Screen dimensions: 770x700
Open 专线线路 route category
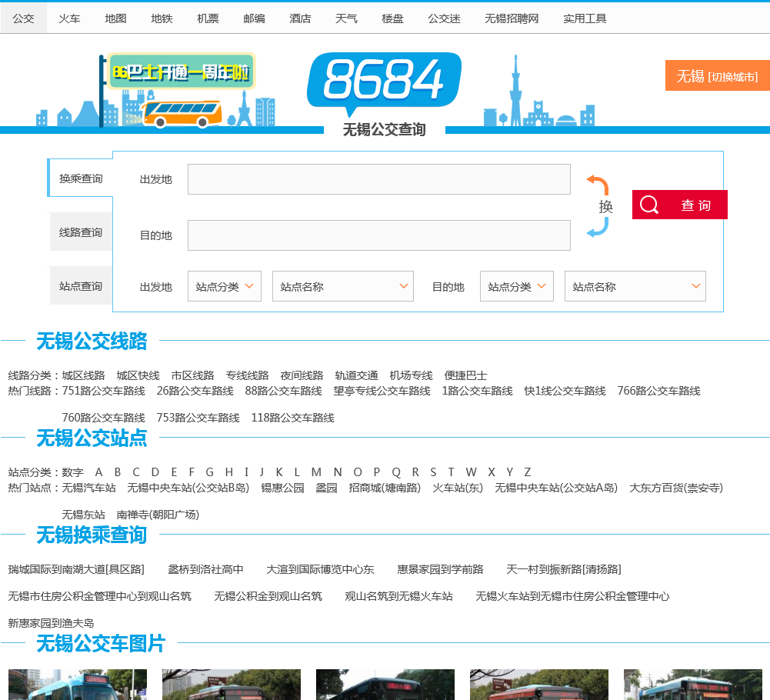[247, 376]
